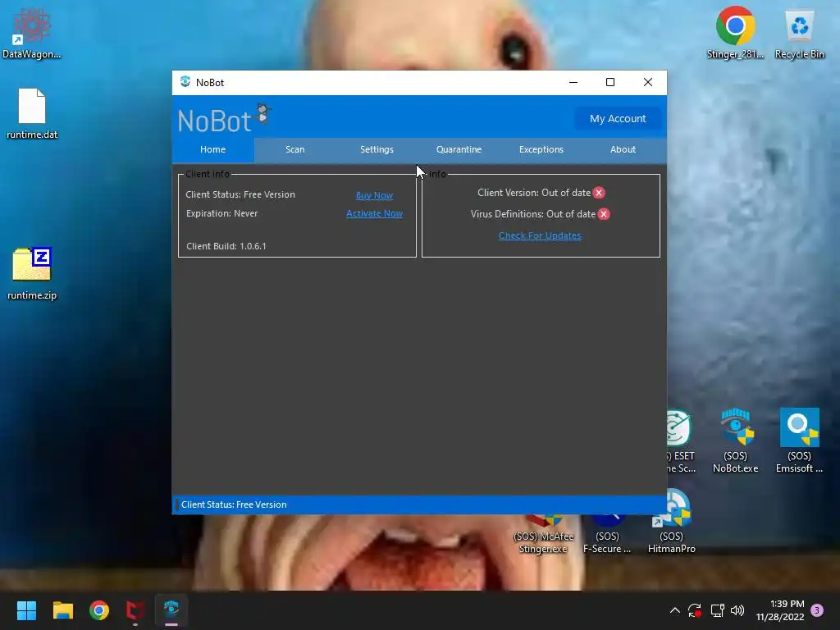This screenshot has width=840, height=630.
Task: Select the About tab
Action: click(623, 149)
